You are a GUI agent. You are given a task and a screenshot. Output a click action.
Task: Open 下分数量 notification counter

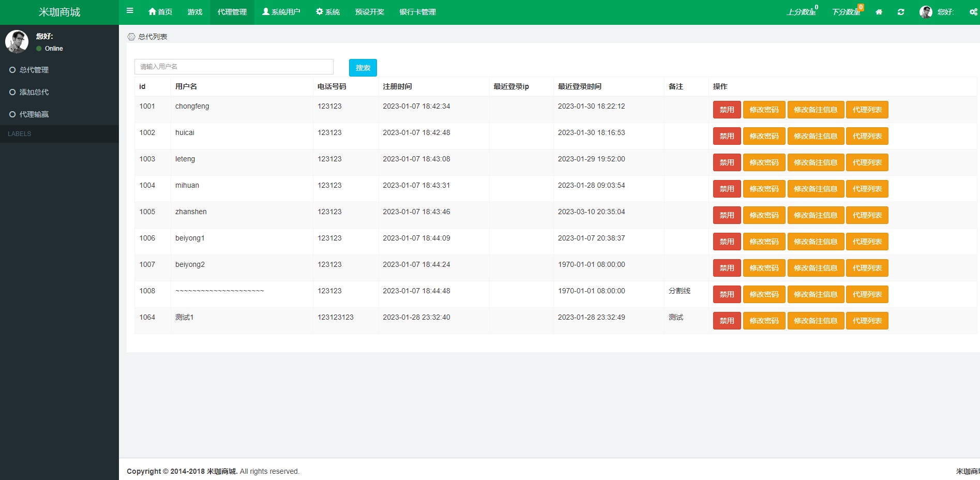tap(847, 12)
